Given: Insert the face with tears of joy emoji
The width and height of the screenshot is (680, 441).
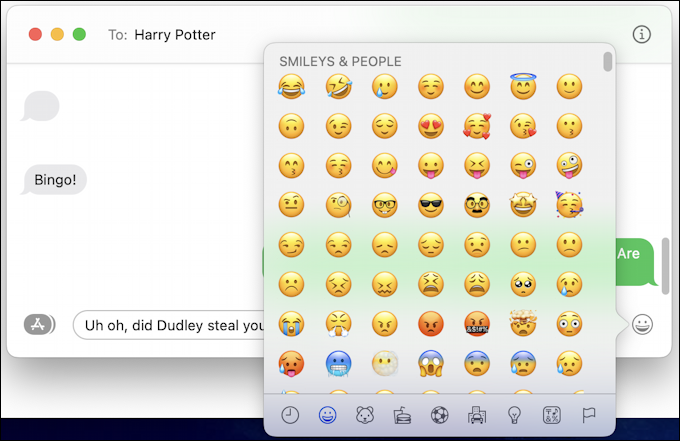Looking at the screenshot, I should [x=291, y=86].
